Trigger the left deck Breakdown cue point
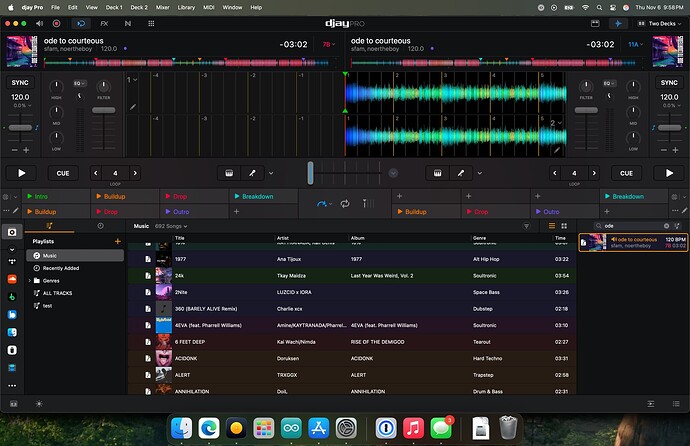The width and height of the screenshot is (690, 446). [261, 197]
